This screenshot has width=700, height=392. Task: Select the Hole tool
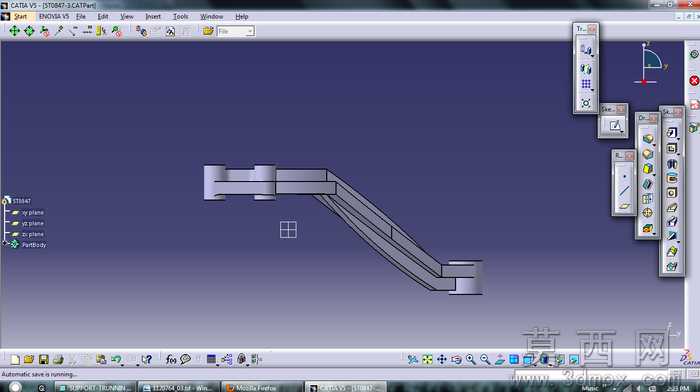(x=672, y=193)
